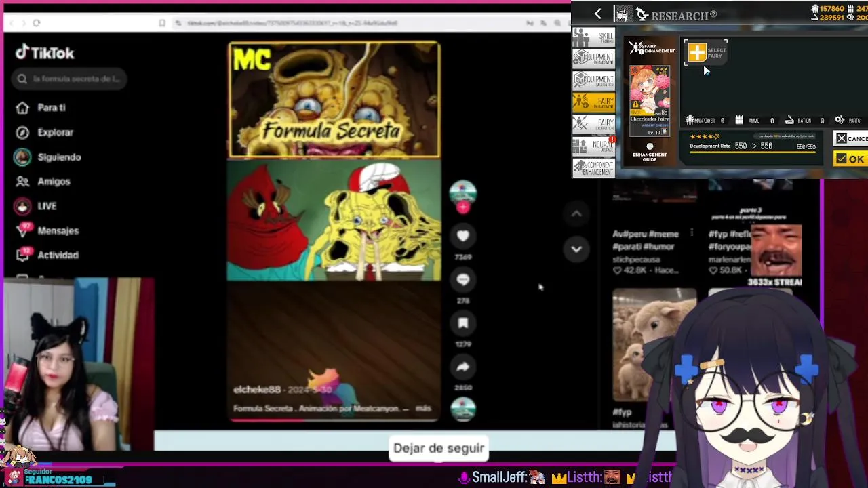868x488 pixels.
Task: Click the Dejar de seguir button
Action: (439, 448)
